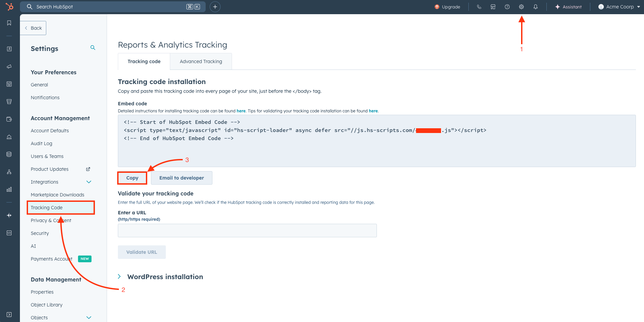Click inside the embed code box
Screen dimensions: 644x322
377,141
